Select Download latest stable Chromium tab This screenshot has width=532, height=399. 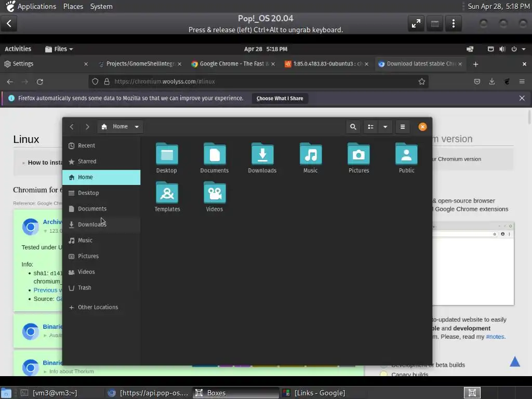(420, 64)
